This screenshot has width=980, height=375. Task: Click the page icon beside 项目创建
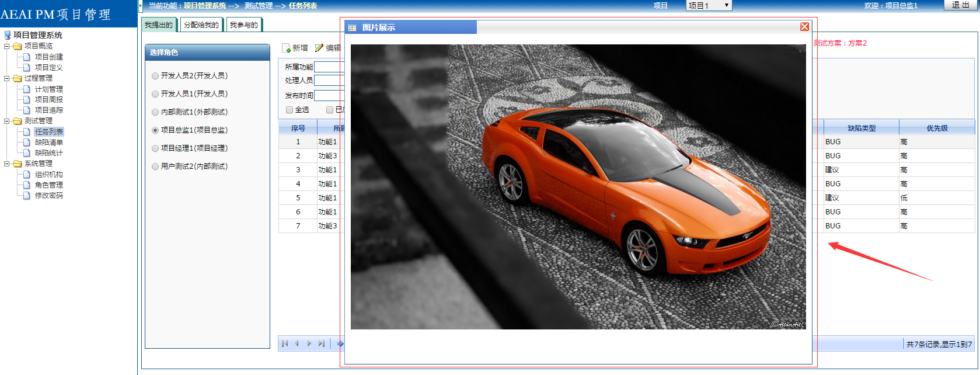pyautogui.click(x=27, y=57)
